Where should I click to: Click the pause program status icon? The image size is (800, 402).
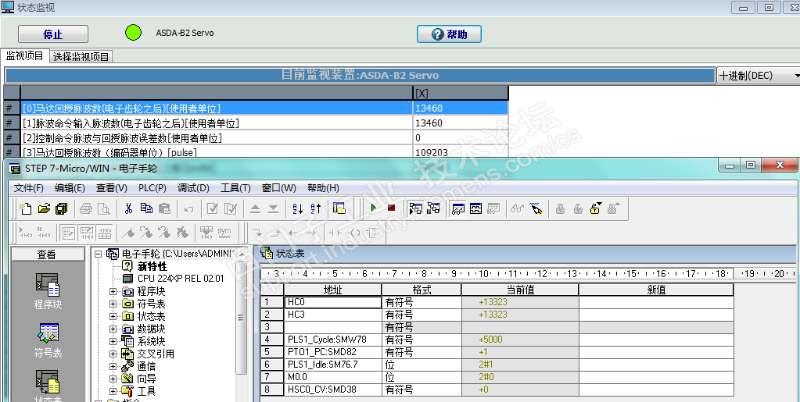tap(434, 208)
